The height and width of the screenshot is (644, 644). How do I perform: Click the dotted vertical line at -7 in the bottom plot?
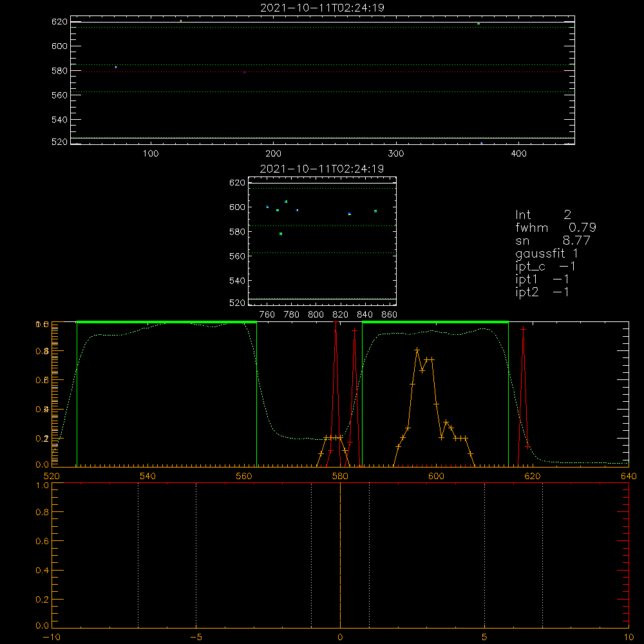point(138,555)
